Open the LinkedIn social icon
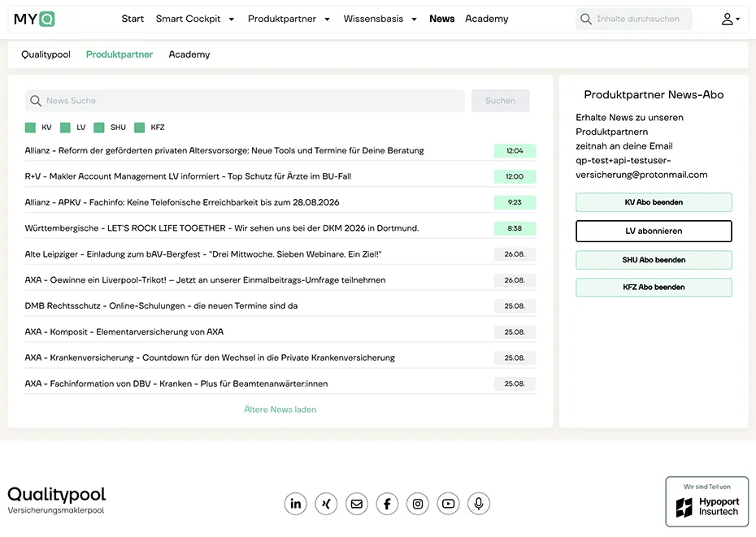Viewport: 756px width, 537px height. [x=296, y=504]
